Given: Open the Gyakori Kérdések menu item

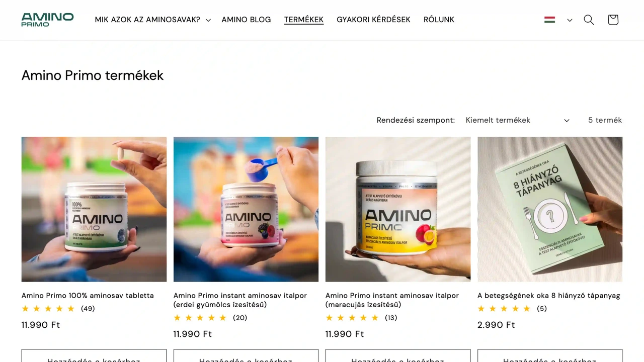Looking at the screenshot, I should pyautogui.click(x=373, y=20).
